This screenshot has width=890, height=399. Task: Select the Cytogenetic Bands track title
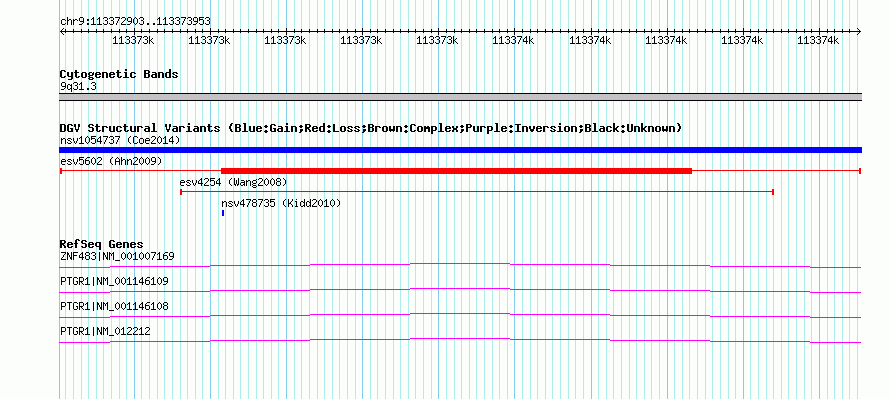click(x=119, y=74)
